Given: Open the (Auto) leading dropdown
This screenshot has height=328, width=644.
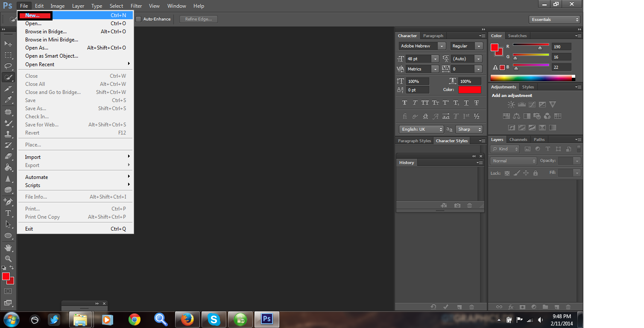Looking at the screenshot, I should coord(466,59).
